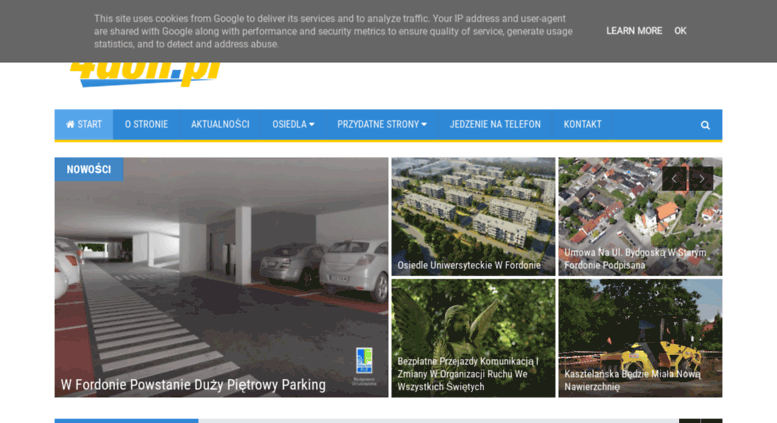The height and width of the screenshot is (423, 777).
Task: Expand the OSIEDLA dropdown menu
Action: click(x=293, y=124)
